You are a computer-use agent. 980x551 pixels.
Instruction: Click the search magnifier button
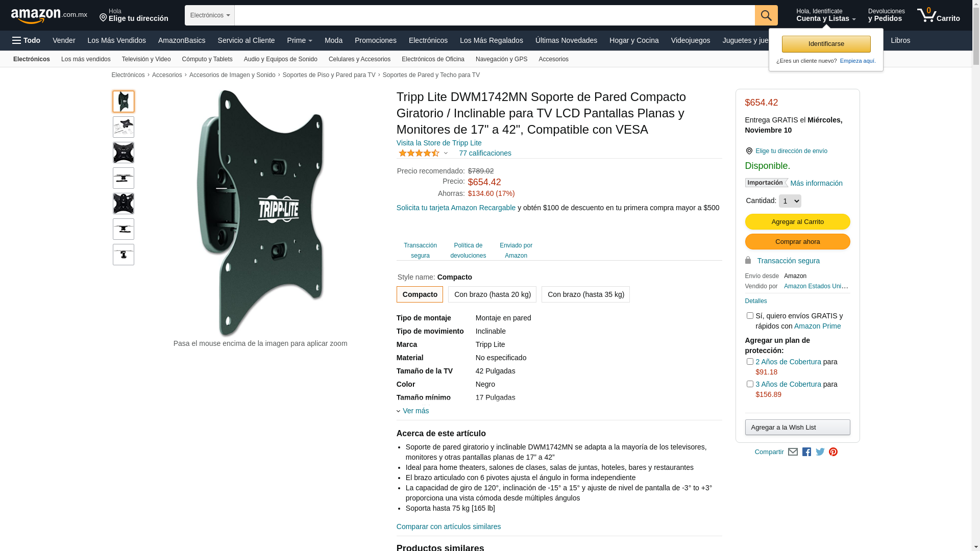pyautogui.click(x=766, y=15)
